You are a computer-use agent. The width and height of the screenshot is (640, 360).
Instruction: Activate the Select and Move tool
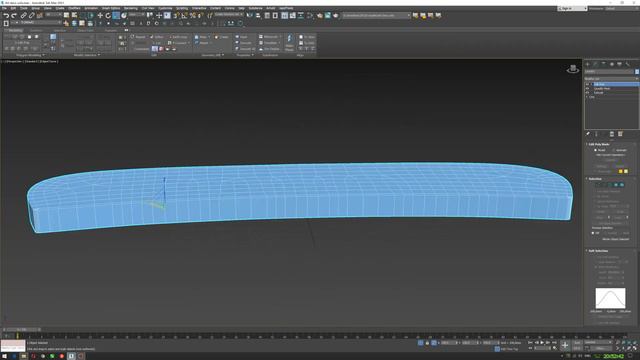pyautogui.click(x=100, y=16)
